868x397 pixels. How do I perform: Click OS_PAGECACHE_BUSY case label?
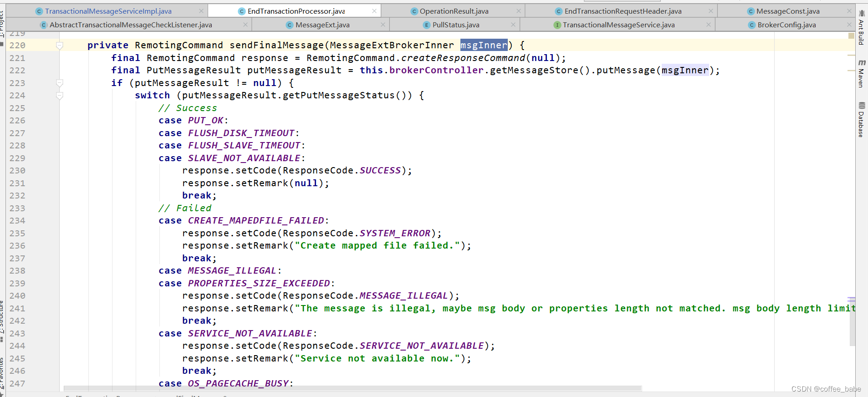pyautogui.click(x=238, y=383)
